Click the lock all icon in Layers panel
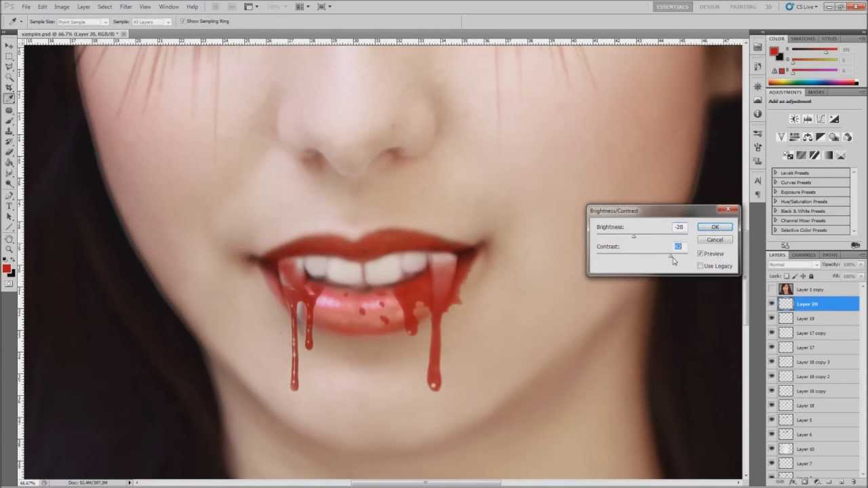Image resolution: width=868 pixels, height=488 pixels. pos(811,276)
